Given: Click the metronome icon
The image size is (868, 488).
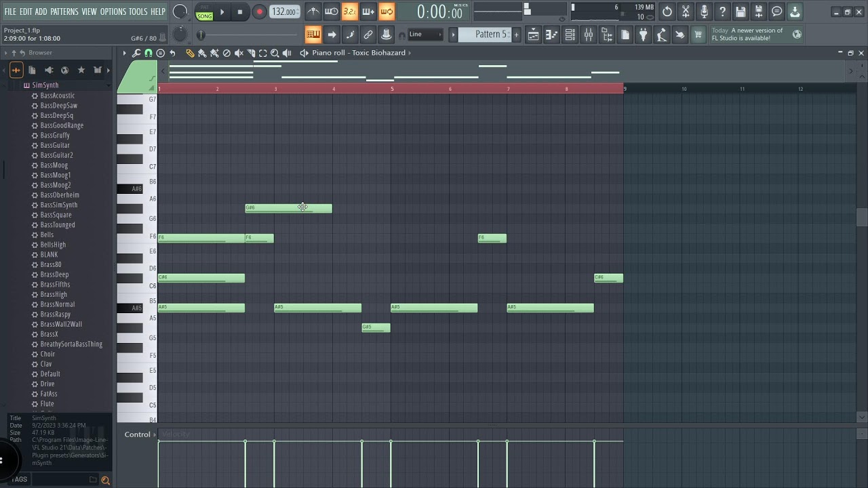Looking at the screenshot, I should pyautogui.click(x=313, y=12).
